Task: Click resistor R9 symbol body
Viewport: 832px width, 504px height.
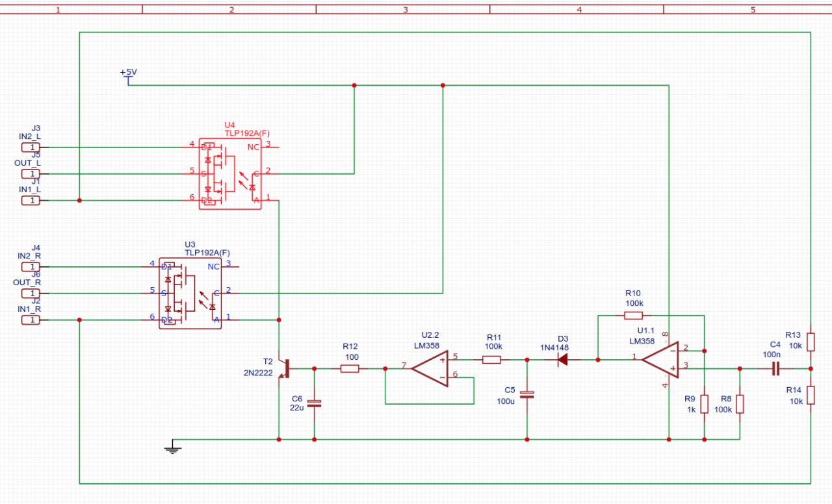Action: (x=705, y=404)
